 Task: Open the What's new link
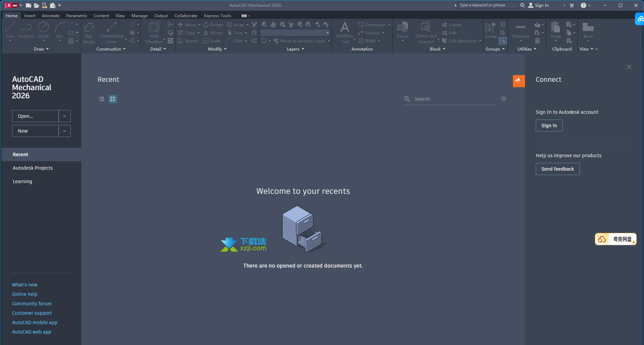coord(25,285)
